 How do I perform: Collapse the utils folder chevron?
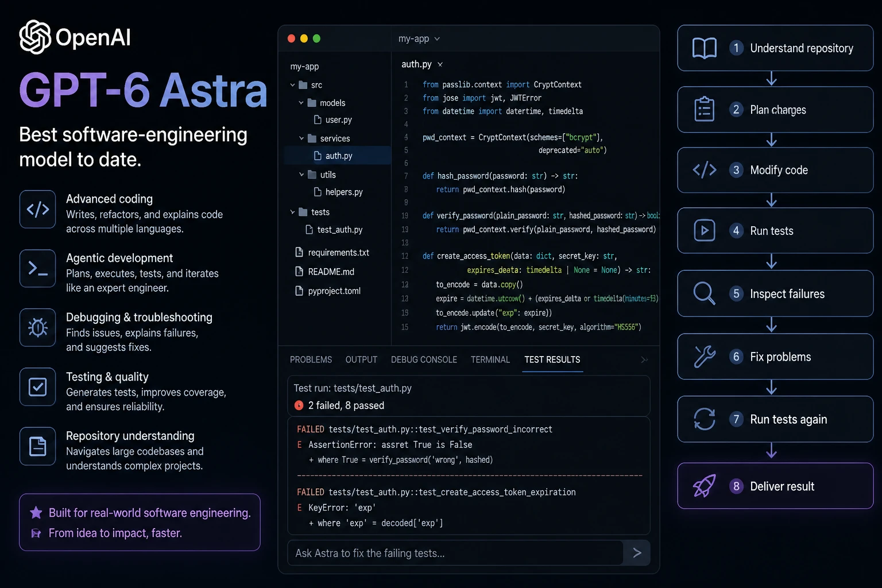click(301, 175)
